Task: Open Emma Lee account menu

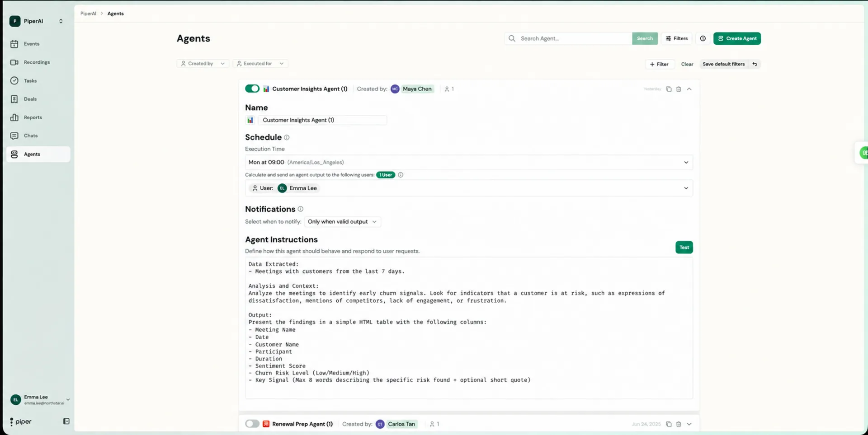Action: (x=40, y=400)
